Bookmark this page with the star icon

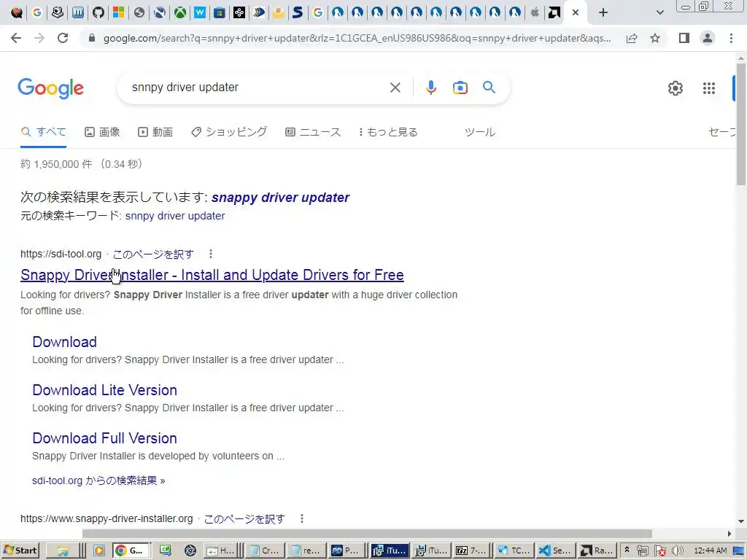click(655, 38)
